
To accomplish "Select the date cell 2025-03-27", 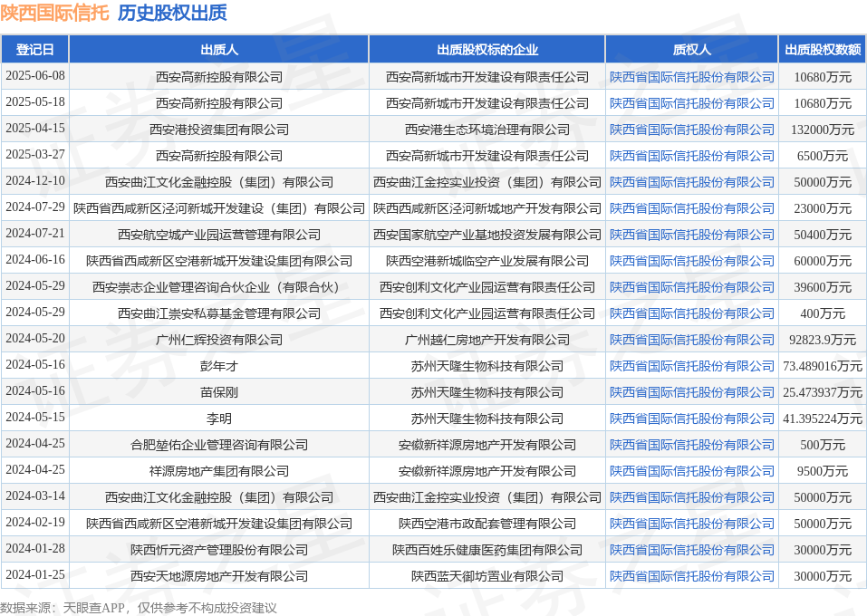I will point(34,155).
